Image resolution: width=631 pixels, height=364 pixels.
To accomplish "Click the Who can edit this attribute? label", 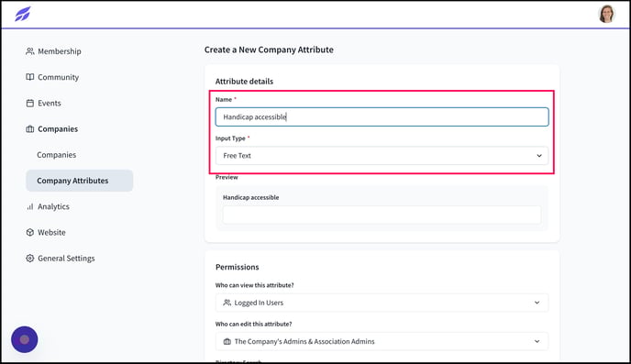I will pyautogui.click(x=253, y=324).
